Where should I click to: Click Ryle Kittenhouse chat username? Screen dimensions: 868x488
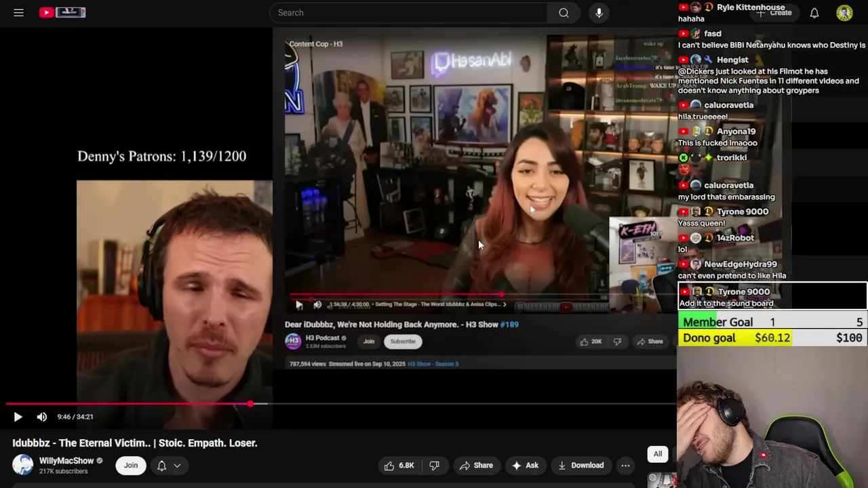click(x=751, y=7)
